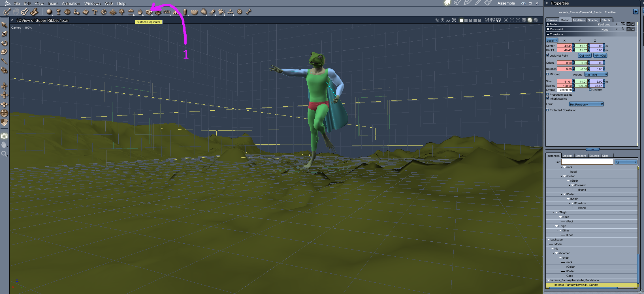Click the Obj->HP button
This screenshot has height=294, width=644.
click(x=585, y=55)
